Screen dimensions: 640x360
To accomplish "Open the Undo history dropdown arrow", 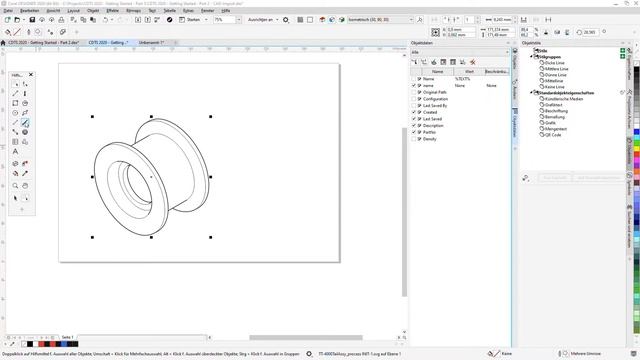I will (111, 20).
